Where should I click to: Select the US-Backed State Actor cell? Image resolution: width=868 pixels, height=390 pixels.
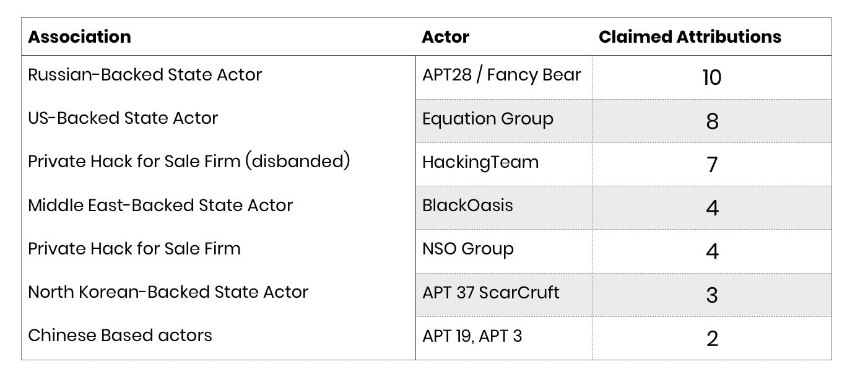[x=123, y=118]
